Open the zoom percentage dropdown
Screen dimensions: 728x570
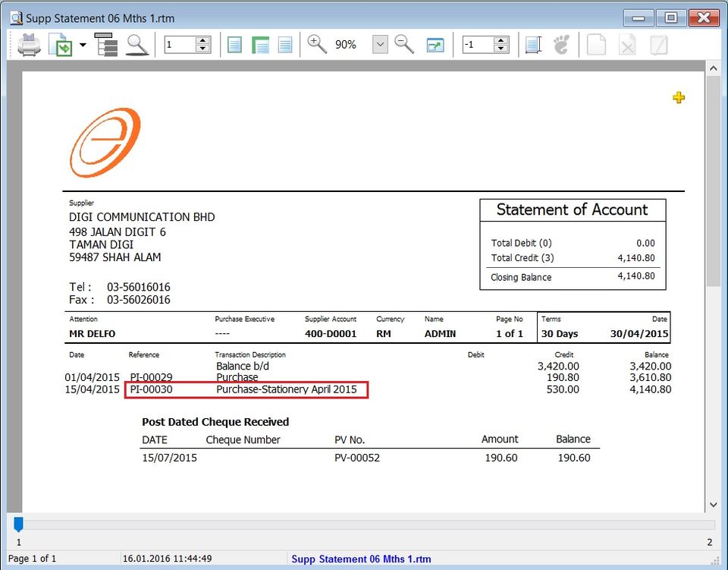(x=379, y=44)
